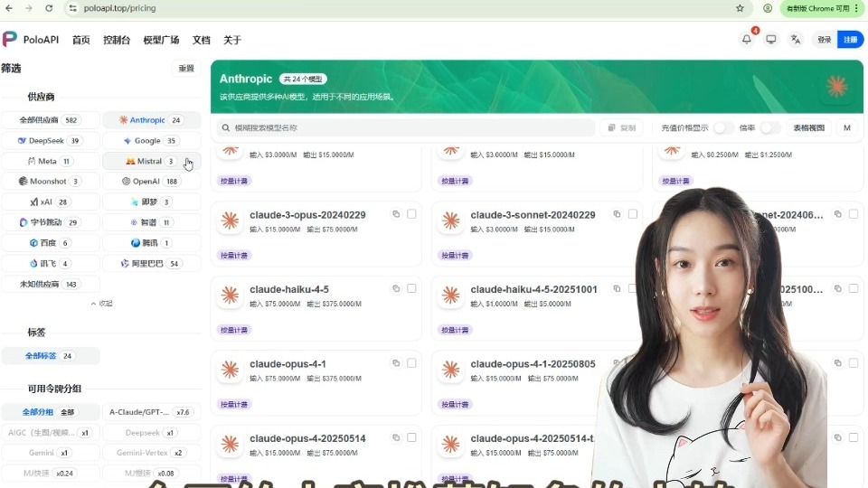Image resolution: width=868 pixels, height=488 pixels.
Task: Open site info icon beside URL
Action: (72, 8)
